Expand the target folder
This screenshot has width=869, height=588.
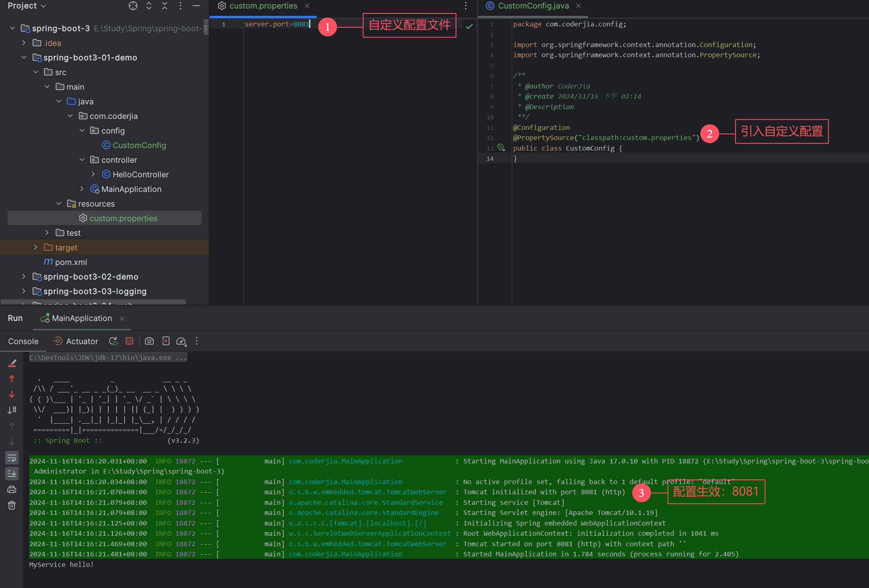(x=36, y=247)
